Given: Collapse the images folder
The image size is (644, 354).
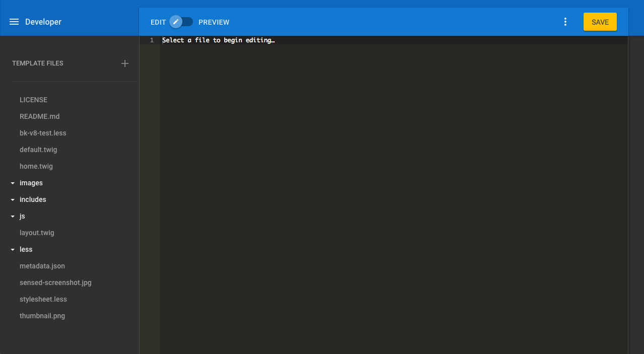Looking at the screenshot, I should tap(13, 183).
